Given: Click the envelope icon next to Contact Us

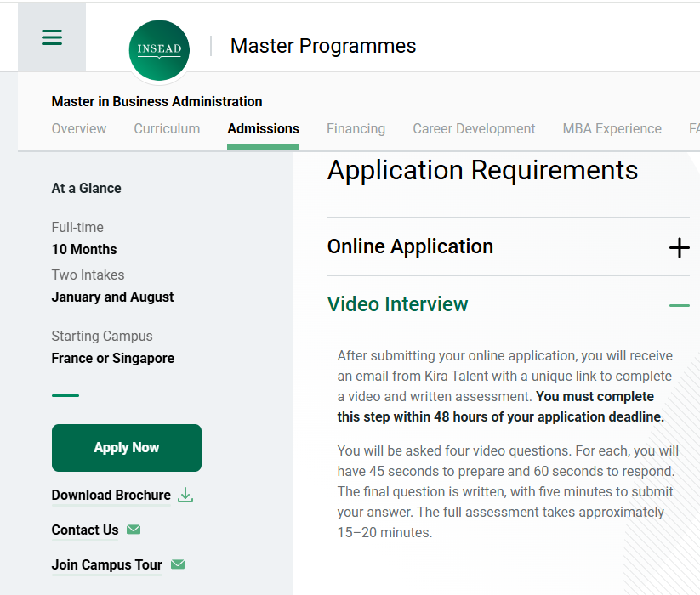Looking at the screenshot, I should click(134, 530).
